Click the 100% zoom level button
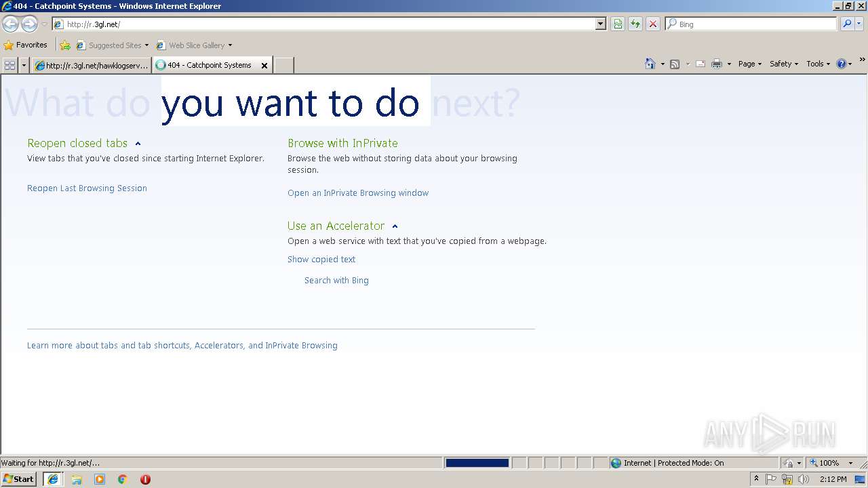 824,463
